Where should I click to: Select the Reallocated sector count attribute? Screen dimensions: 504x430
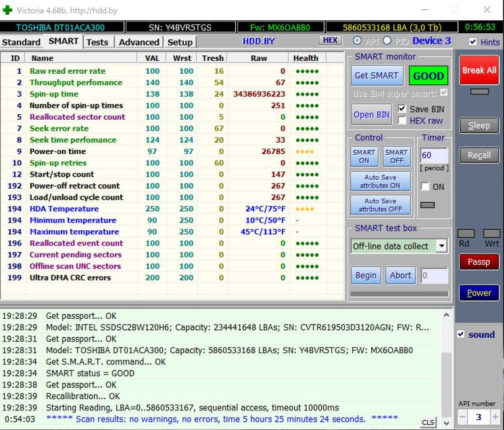(x=172, y=117)
